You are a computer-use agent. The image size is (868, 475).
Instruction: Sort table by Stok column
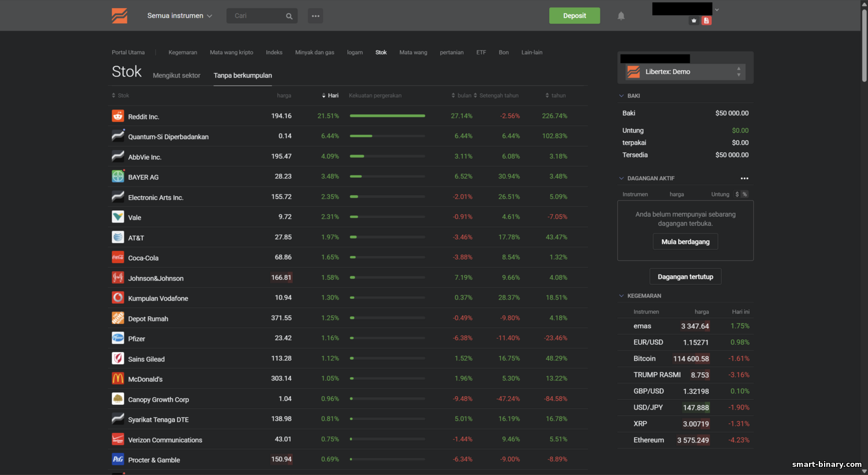120,96
